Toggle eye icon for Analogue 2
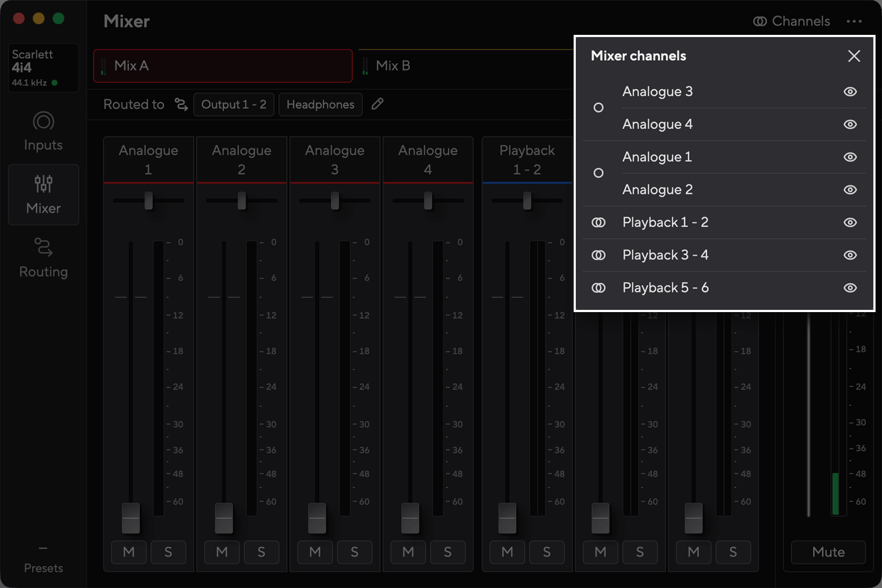This screenshot has width=882, height=588. [x=850, y=190]
